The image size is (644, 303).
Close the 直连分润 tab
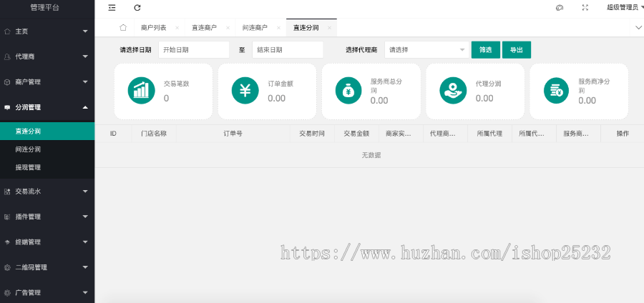coord(329,28)
